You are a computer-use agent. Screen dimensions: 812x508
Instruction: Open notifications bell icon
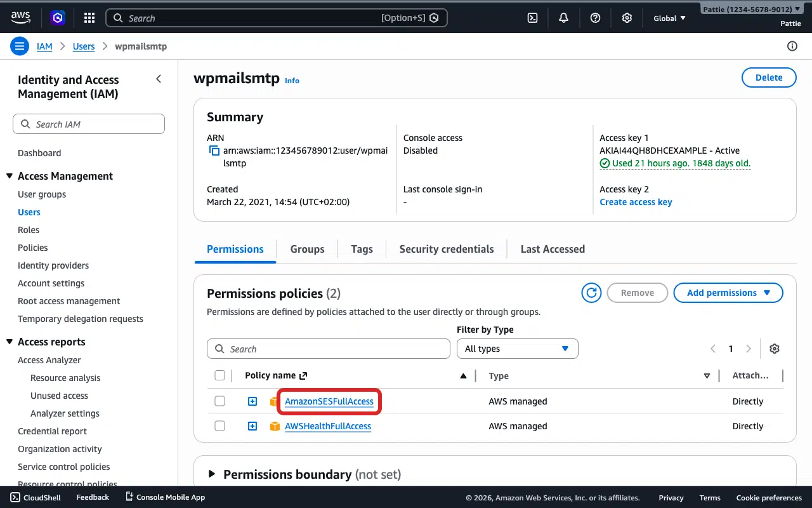[563, 18]
